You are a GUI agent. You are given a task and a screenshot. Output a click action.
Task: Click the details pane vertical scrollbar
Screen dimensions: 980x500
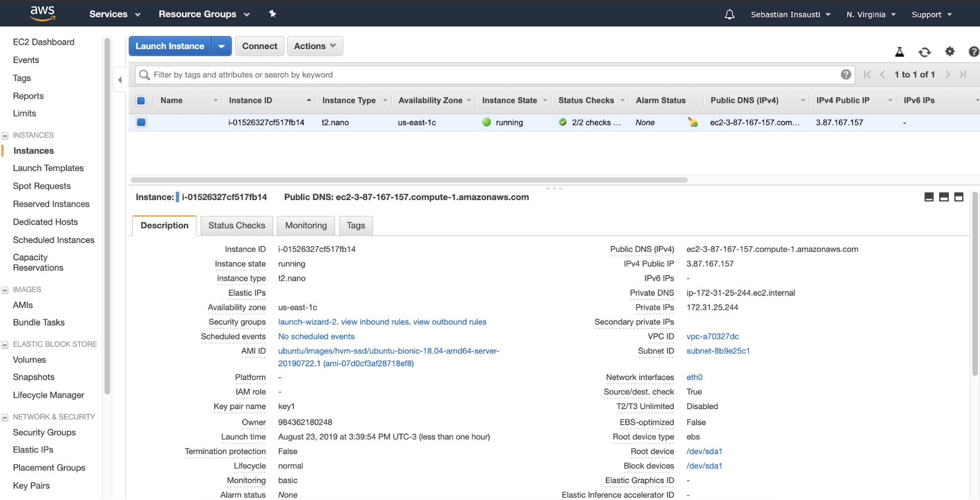point(975,284)
